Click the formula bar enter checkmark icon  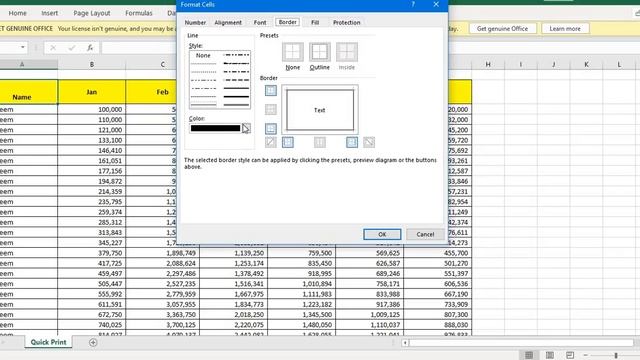[x=72, y=48]
